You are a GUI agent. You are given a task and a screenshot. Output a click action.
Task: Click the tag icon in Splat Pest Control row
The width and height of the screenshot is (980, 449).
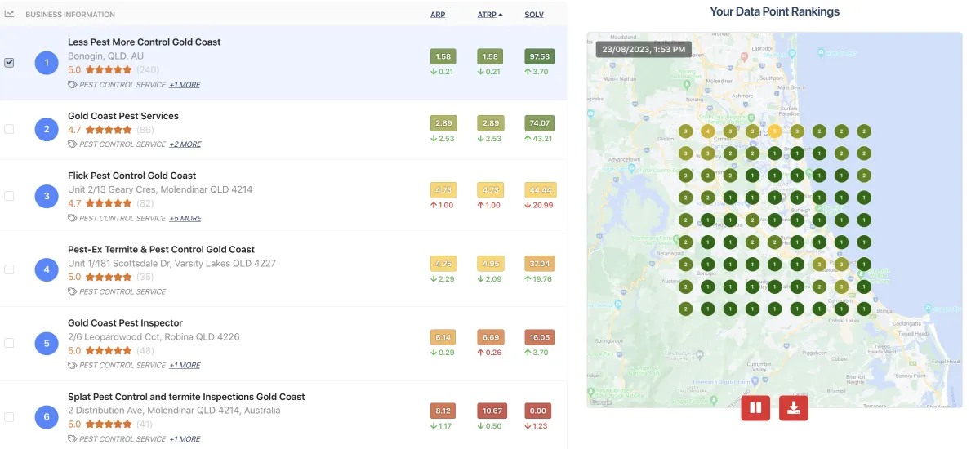point(72,438)
